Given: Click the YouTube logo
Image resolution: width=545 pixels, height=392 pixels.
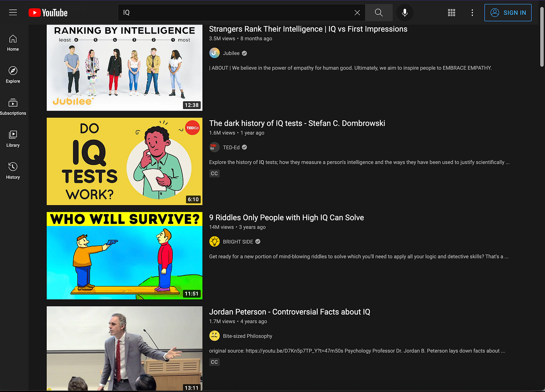Looking at the screenshot, I should coord(48,13).
